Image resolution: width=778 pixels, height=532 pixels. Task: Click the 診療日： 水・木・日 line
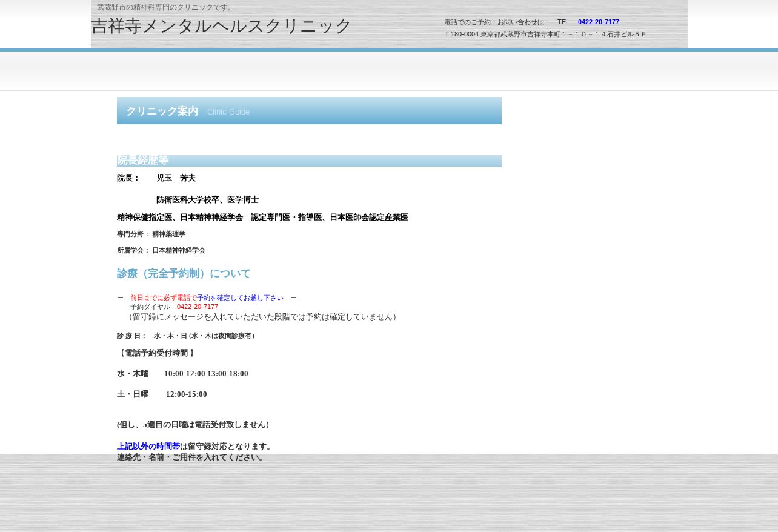click(x=187, y=336)
